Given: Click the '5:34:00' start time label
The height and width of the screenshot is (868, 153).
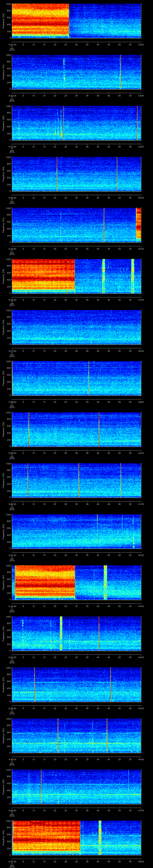Looking at the screenshot, I should [12, 198].
